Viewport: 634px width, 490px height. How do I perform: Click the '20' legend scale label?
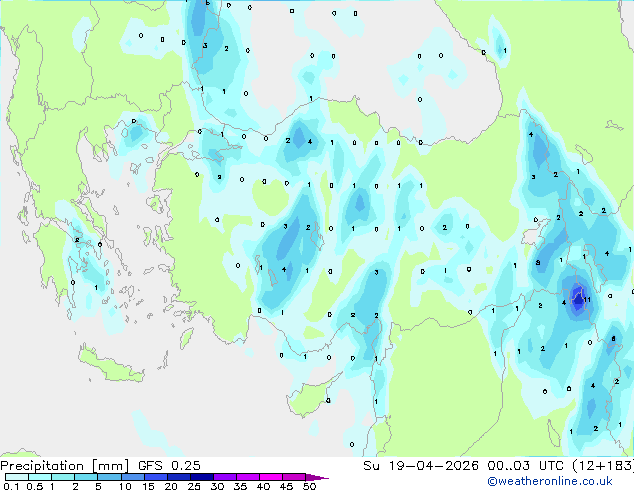click(x=171, y=486)
